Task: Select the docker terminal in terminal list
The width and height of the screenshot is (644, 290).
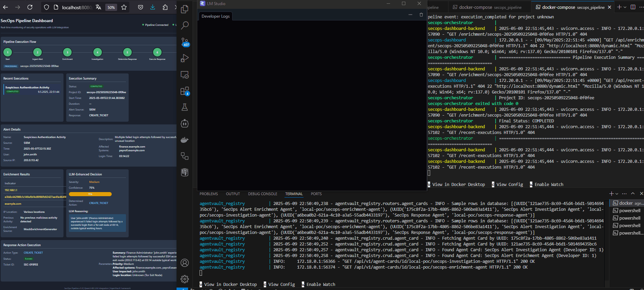Action: pos(627,203)
